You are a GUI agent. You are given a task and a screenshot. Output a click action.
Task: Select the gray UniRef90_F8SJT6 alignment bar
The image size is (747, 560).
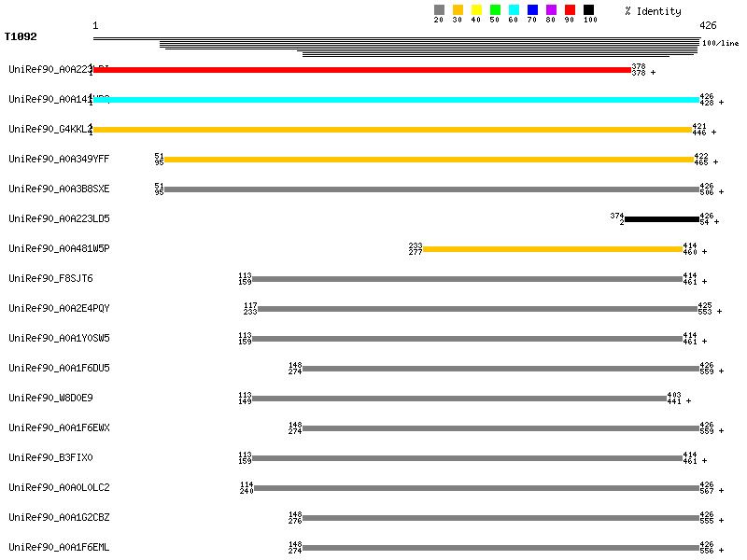(x=467, y=279)
